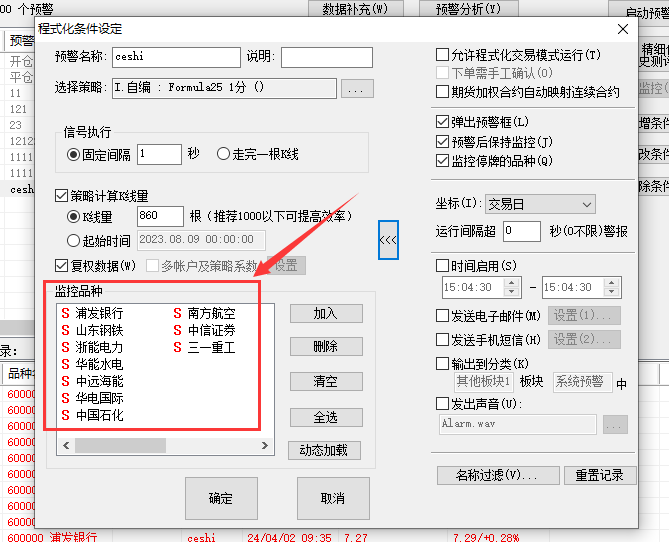The width and height of the screenshot is (669, 542).
Task: Select the 走完一根K线 radio option
Action: pyautogui.click(x=223, y=154)
